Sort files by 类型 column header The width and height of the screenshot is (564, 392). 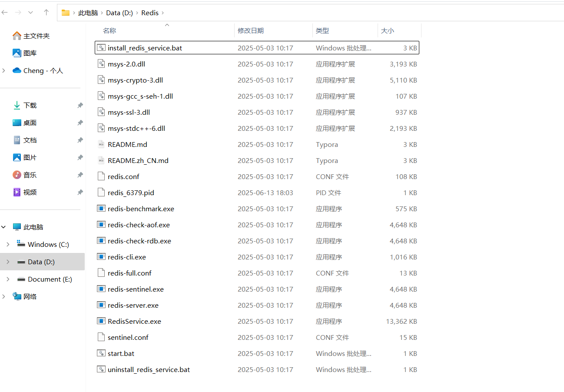(x=322, y=30)
